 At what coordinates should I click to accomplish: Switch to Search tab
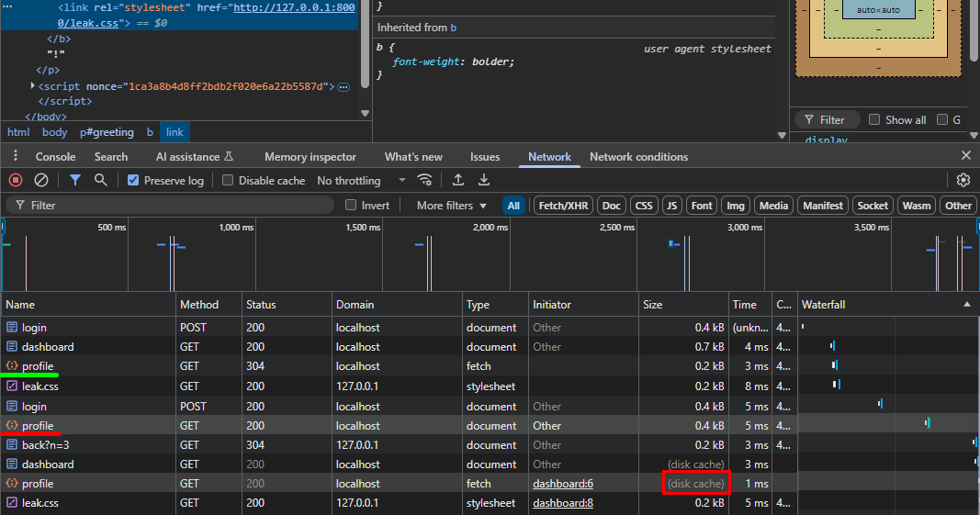tap(110, 157)
